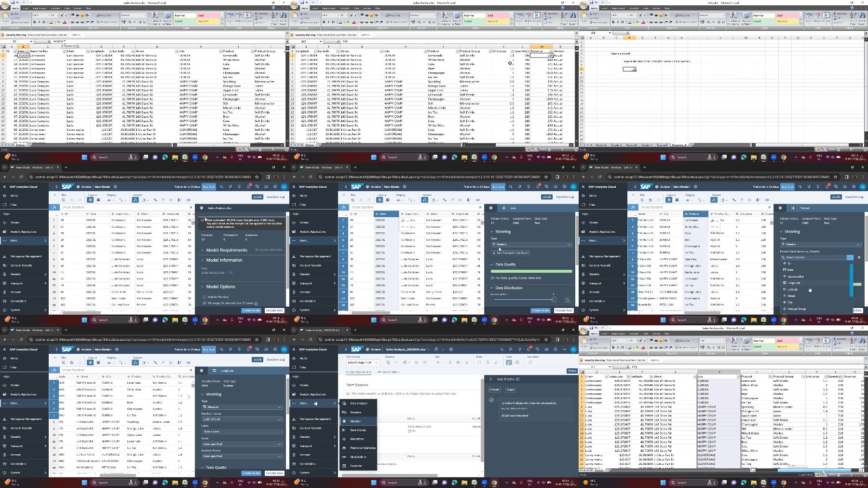Click Validate Data below the Model Options section
This screenshot has width=868, height=488.
point(274,310)
